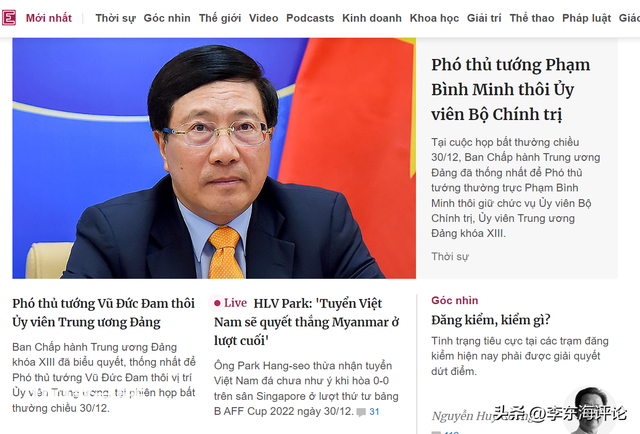Image resolution: width=640 pixels, height=434 pixels.
Task: Open the Video section
Action: (264, 18)
